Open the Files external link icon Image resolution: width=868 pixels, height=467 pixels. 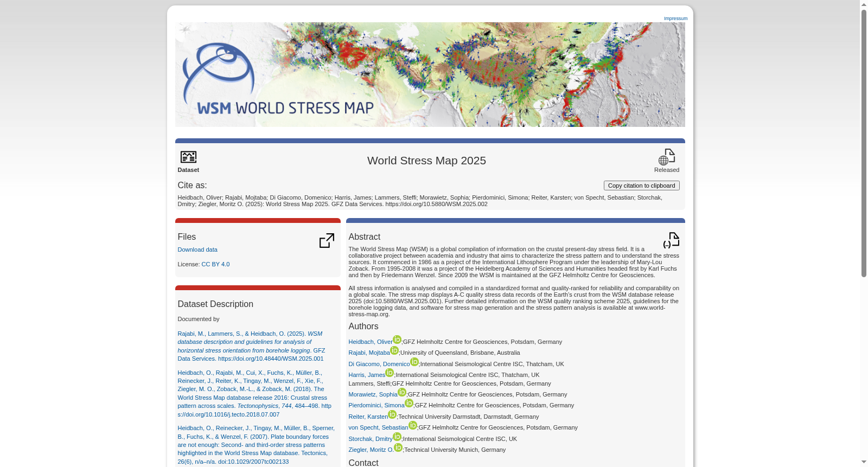(x=327, y=240)
